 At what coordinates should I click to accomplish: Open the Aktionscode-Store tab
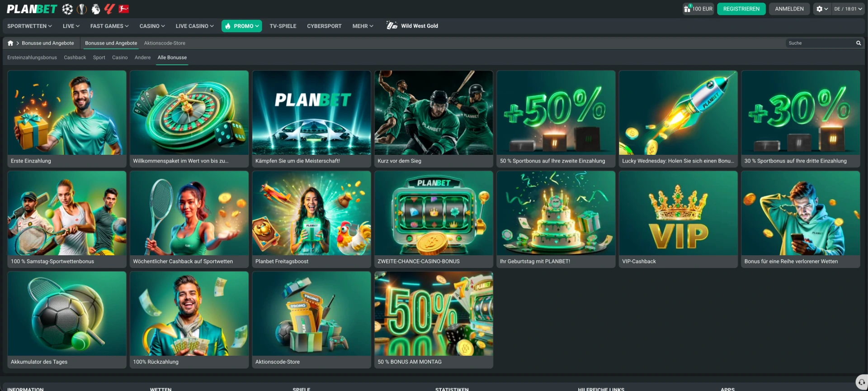pyautogui.click(x=165, y=43)
